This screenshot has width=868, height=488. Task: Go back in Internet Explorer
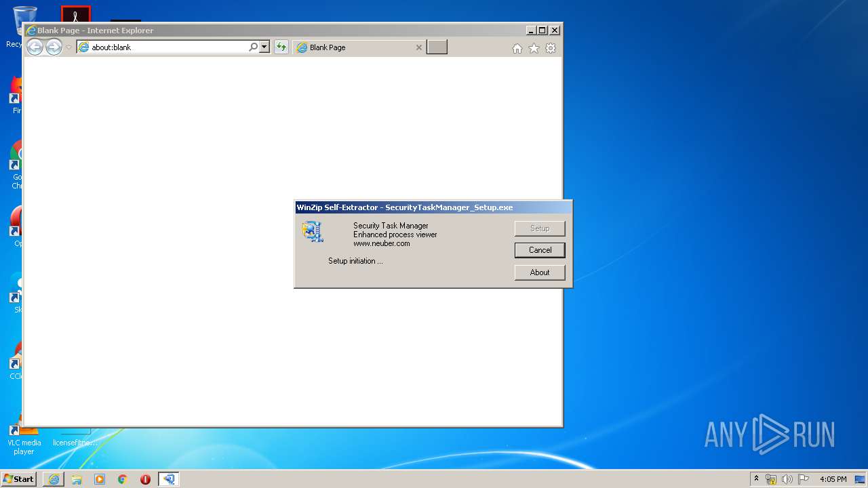pos(35,47)
